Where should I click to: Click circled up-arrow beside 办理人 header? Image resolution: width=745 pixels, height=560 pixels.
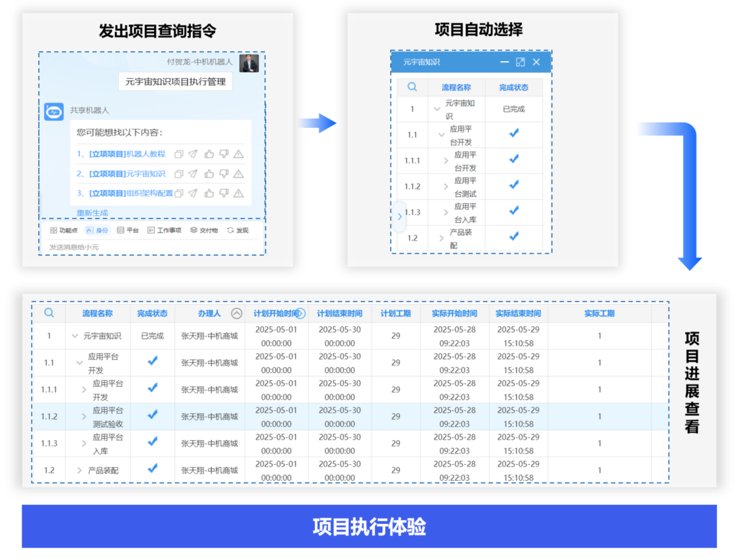click(237, 313)
